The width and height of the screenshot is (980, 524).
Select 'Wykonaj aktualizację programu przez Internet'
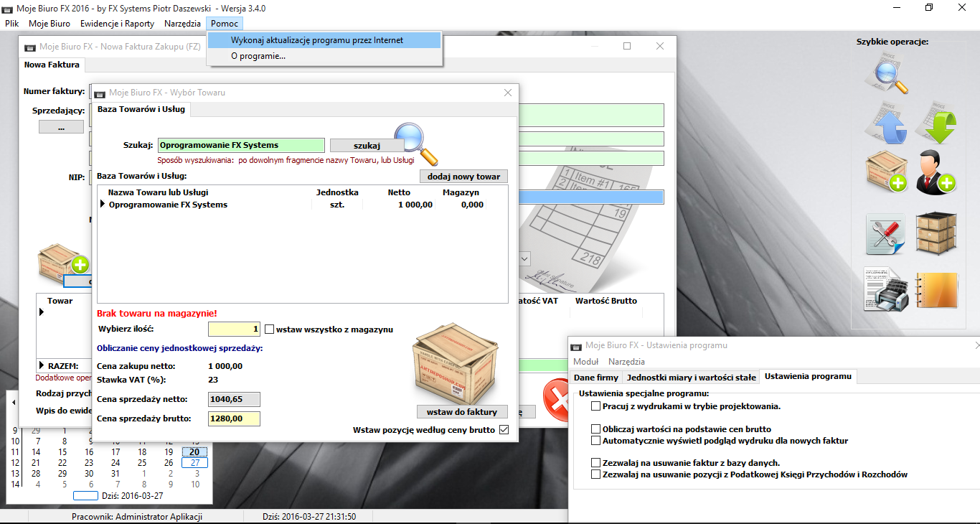point(324,40)
